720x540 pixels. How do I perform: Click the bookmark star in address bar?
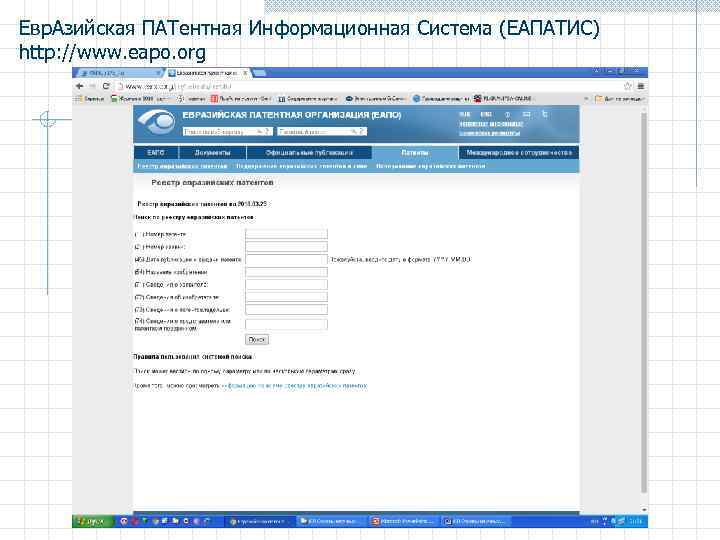point(628,86)
